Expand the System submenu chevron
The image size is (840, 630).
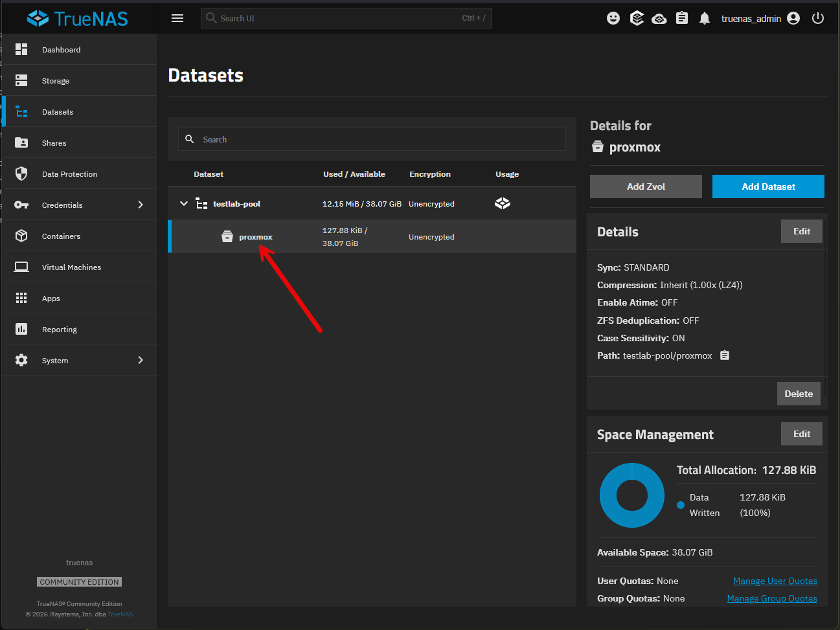click(x=141, y=360)
